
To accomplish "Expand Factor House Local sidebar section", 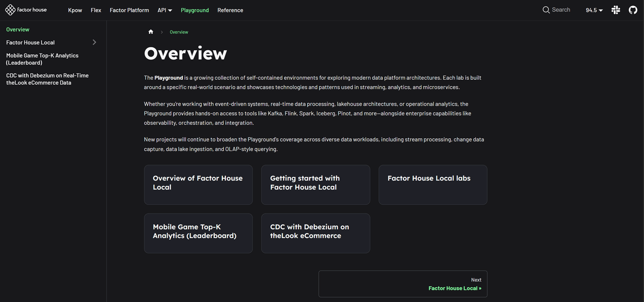I will [94, 42].
